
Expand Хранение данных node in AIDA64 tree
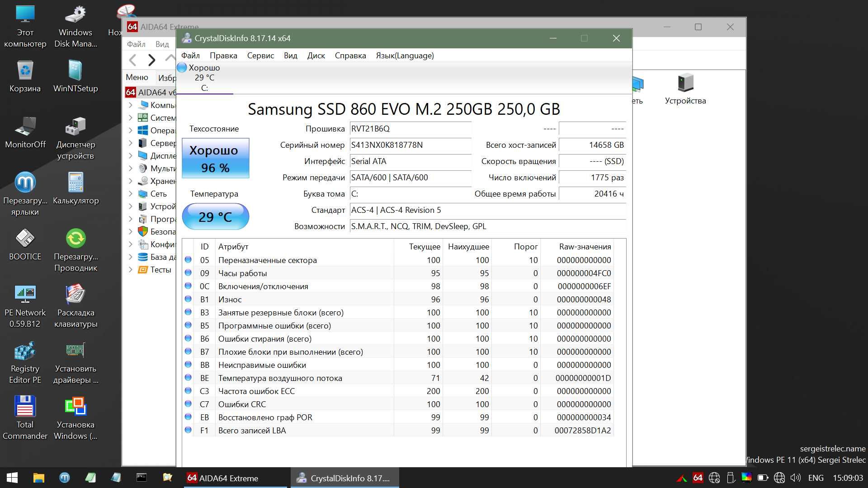point(130,181)
